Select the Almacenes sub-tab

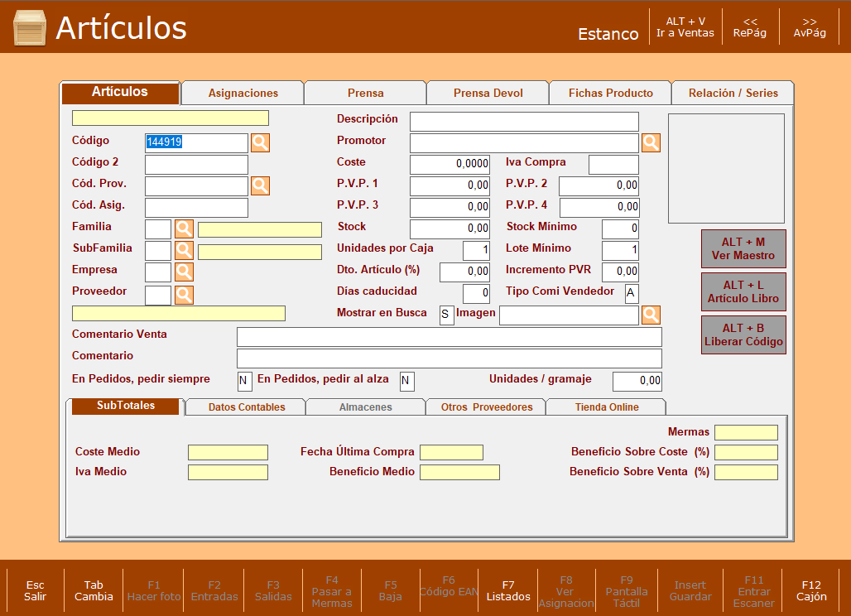click(366, 407)
